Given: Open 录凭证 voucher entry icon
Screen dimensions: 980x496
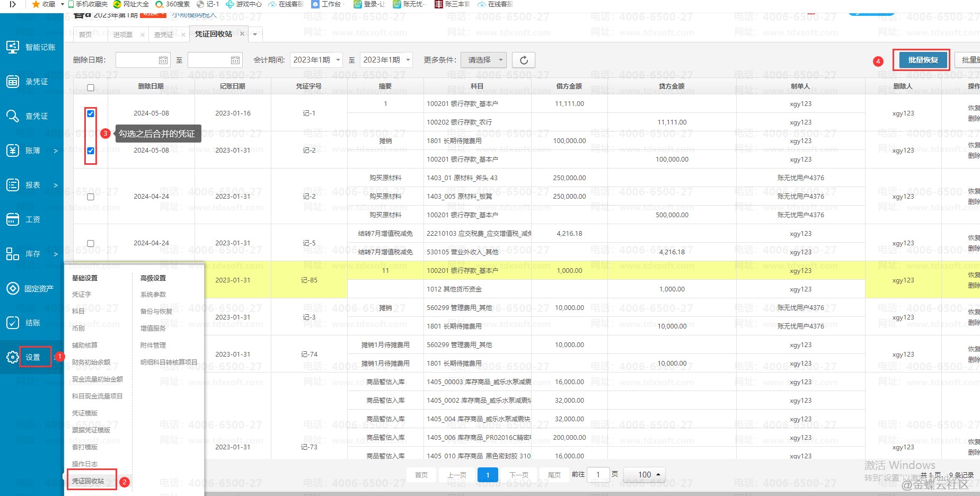Looking at the screenshot, I should pyautogui.click(x=13, y=82).
